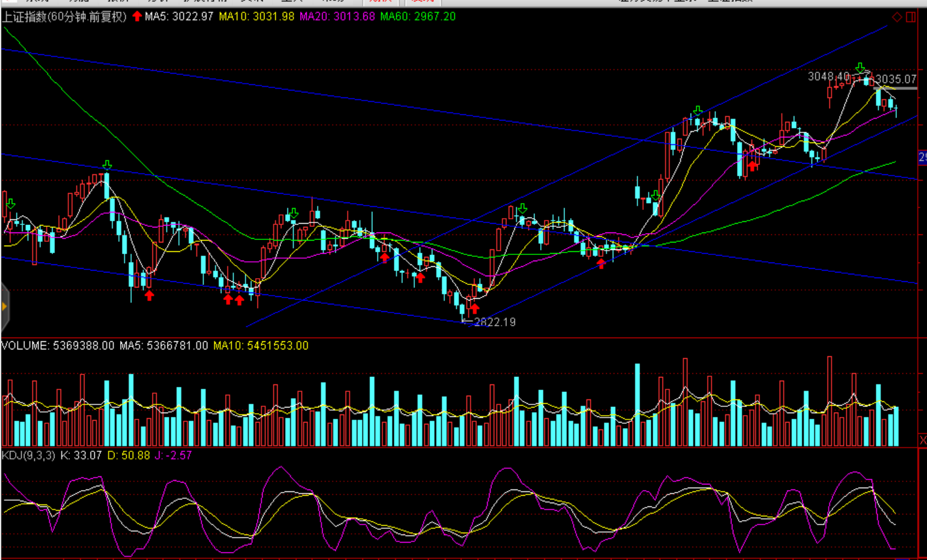Select the yellow MA10: 3031.98 label
Image resolution: width=927 pixels, height=560 pixels.
click(256, 17)
